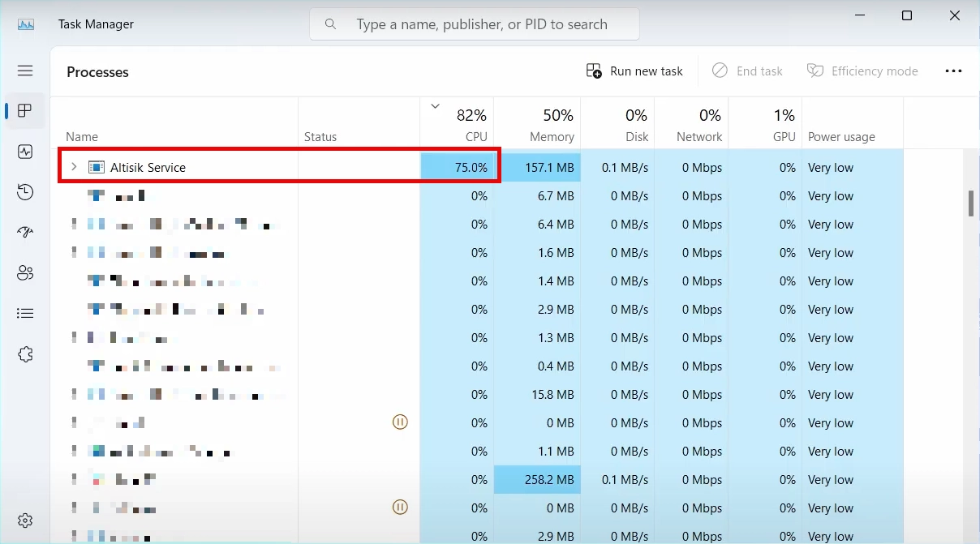980x544 pixels.
Task: Open the App history page
Action: click(x=25, y=192)
